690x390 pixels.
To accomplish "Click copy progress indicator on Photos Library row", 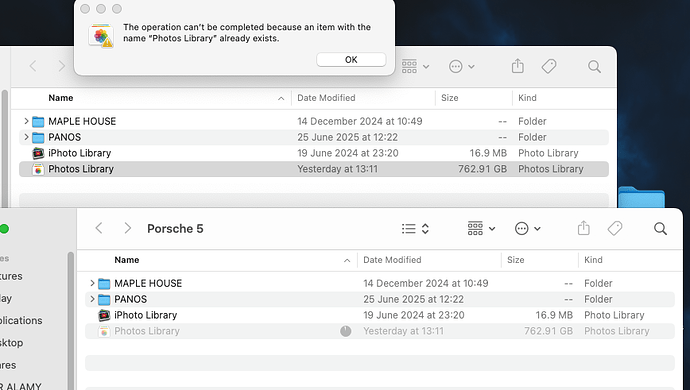I will point(346,331).
